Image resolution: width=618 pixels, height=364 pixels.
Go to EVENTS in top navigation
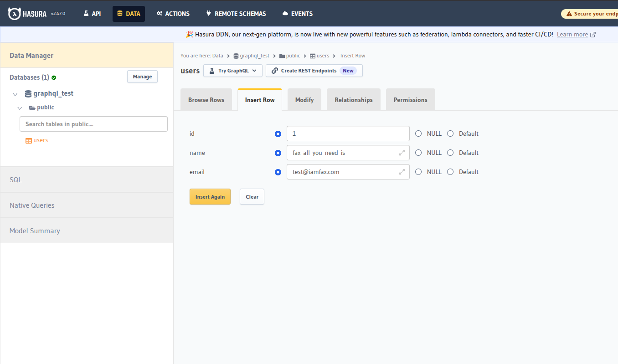pyautogui.click(x=298, y=14)
